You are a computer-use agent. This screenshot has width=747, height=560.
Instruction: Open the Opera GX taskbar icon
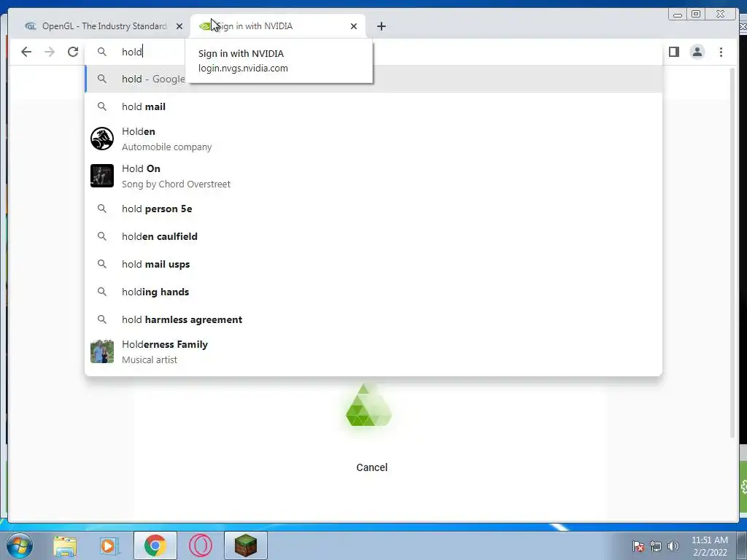(201, 545)
